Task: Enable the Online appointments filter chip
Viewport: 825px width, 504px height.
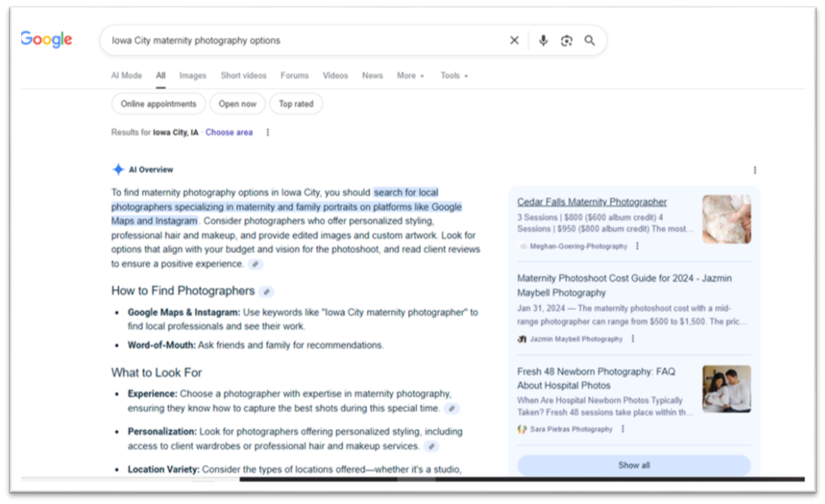Action: (158, 104)
